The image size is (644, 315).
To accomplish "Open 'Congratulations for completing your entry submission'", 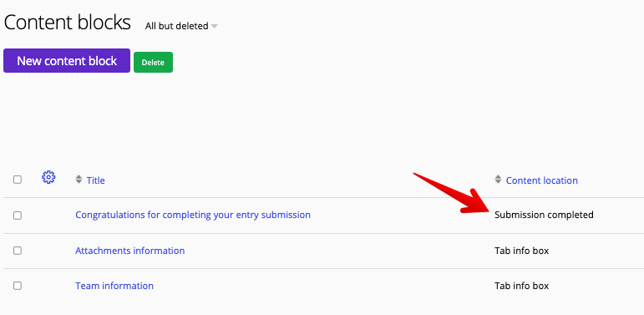I will pyautogui.click(x=193, y=215).
